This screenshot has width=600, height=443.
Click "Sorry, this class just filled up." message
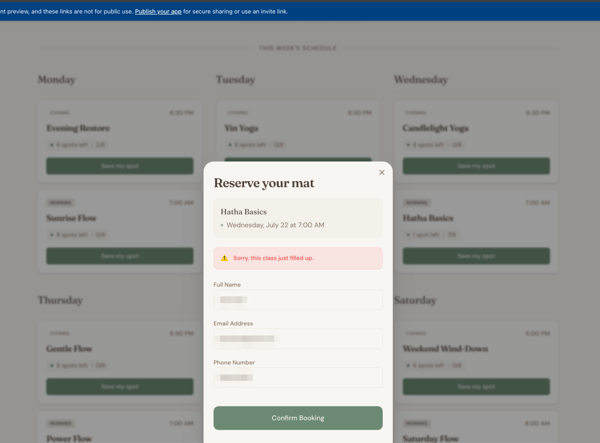[x=273, y=258]
